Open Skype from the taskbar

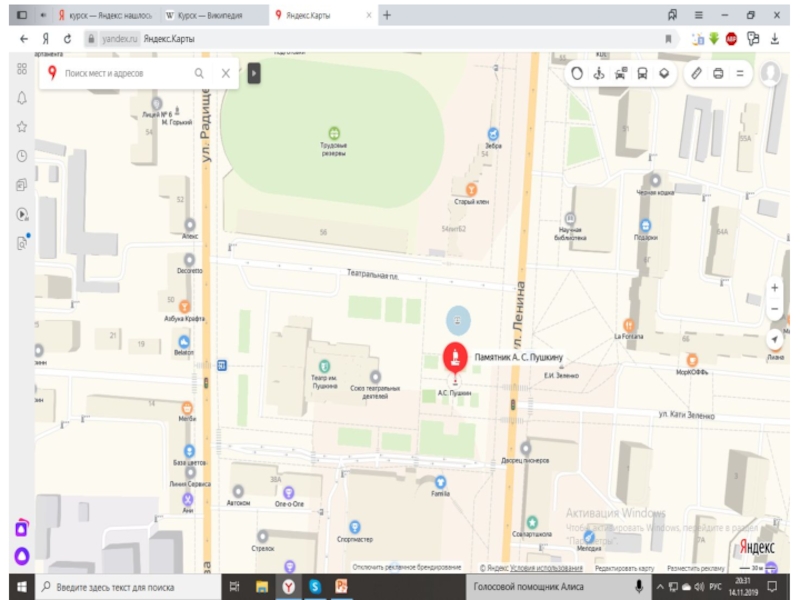pyautogui.click(x=315, y=587)
